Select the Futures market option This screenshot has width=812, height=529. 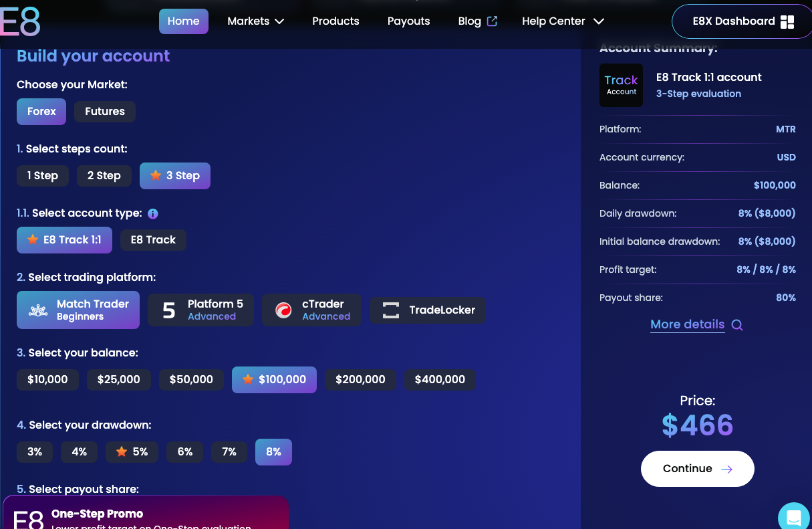(x=105, y=112)
